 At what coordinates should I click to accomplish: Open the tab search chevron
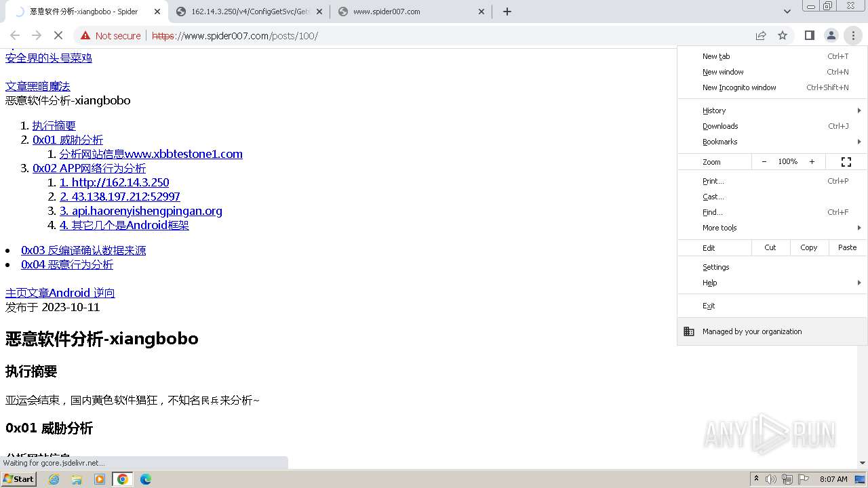[x=787, y=12]
